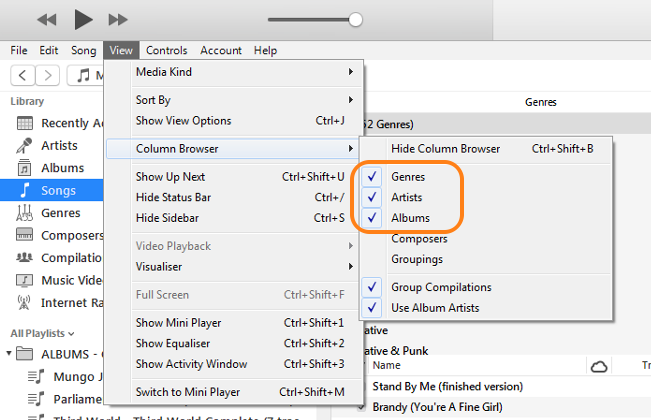This screenshot has width=651, height=420.
Task: Choose Show Mini Player
Action: pyautogui.click(x=234, y=323)
